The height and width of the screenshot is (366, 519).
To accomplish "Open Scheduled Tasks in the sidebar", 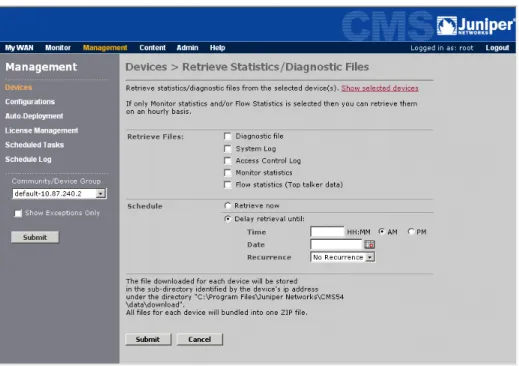I will (34, 145).
